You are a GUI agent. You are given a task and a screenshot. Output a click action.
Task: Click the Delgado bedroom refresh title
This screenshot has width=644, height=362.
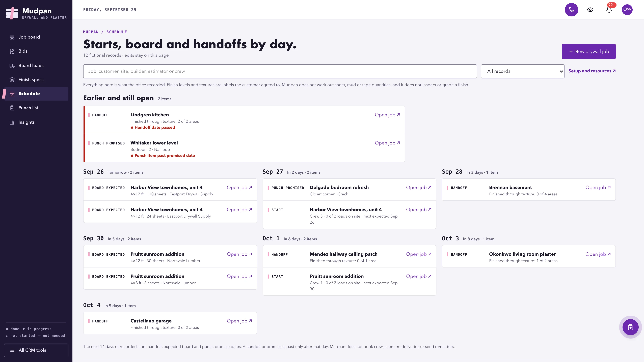(x=339, y=187)
